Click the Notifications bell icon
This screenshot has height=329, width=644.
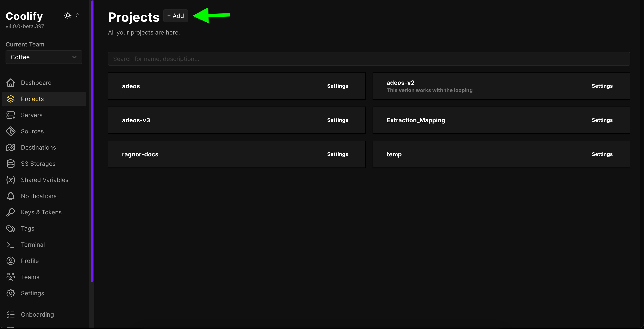(10, 196)
